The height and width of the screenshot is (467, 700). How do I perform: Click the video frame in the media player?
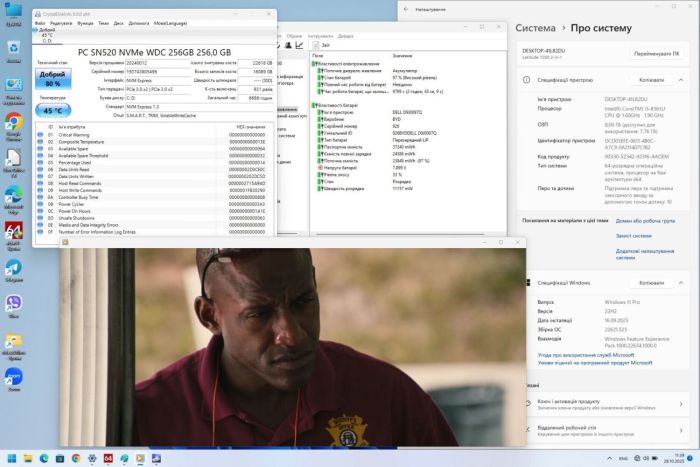click(293, 347)
